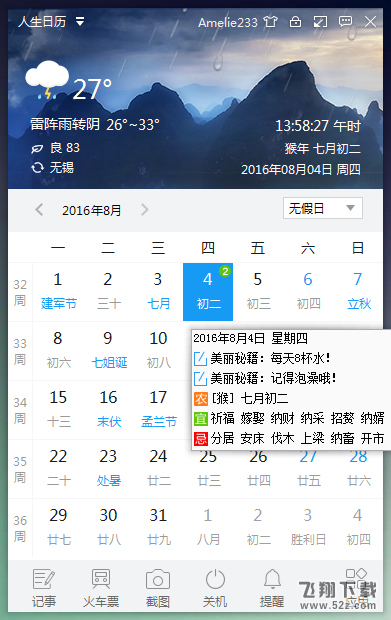
Task: Select August 2 三十
Action: pos(108,292)
